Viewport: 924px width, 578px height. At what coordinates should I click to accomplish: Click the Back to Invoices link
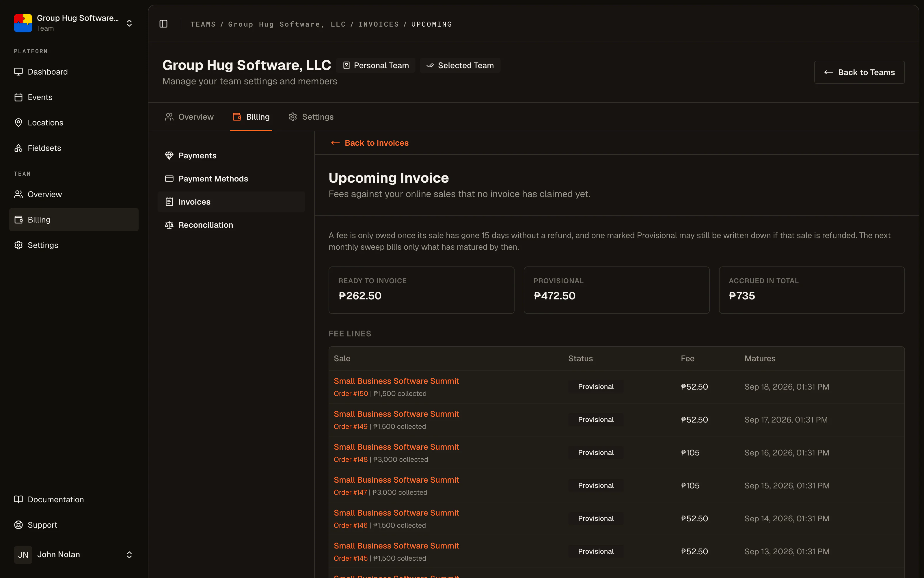[369, 142]
